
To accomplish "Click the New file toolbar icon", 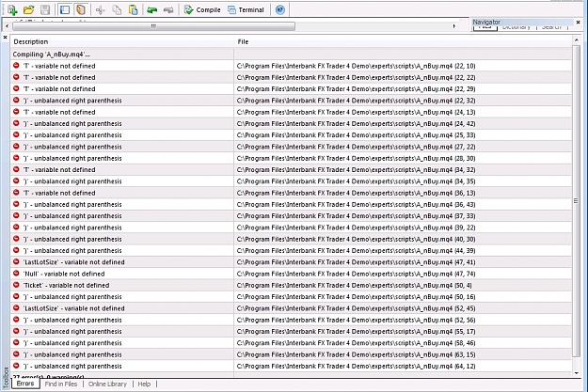I will pyautogui.click(x=12, y=9).
